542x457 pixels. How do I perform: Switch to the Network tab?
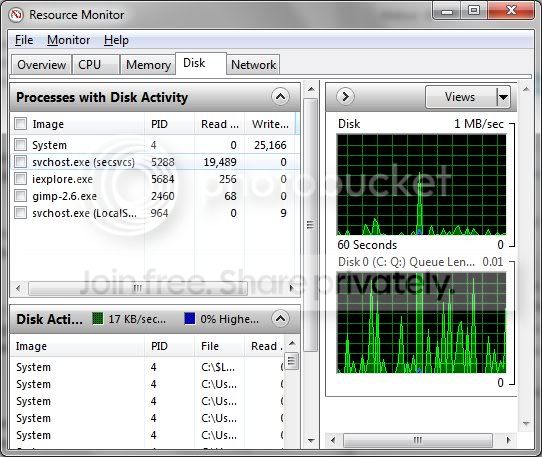tap(253, 65)
